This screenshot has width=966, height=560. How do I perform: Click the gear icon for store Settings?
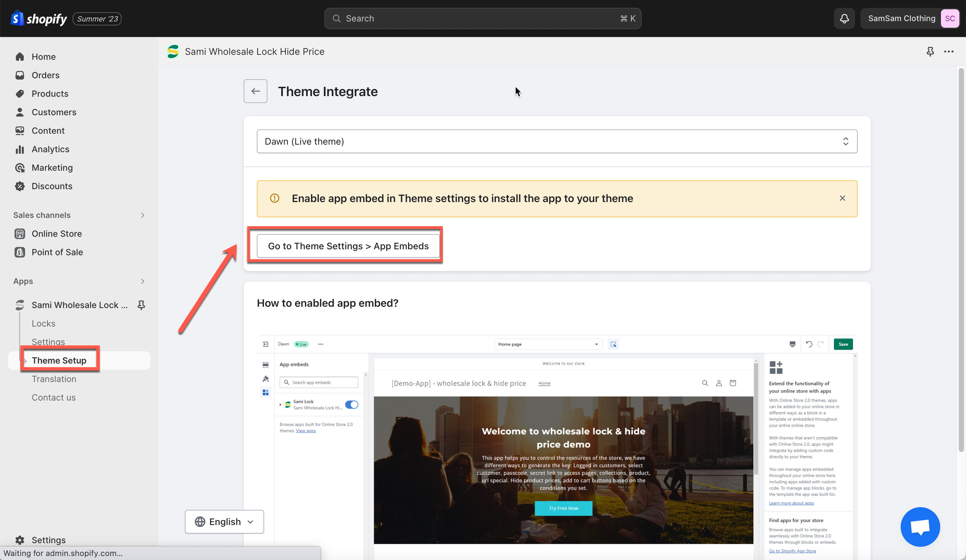click(19, 540)
